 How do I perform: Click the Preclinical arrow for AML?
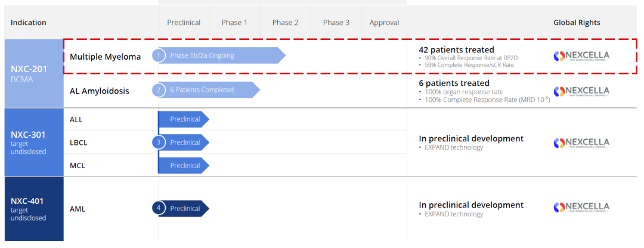(186, 209)
